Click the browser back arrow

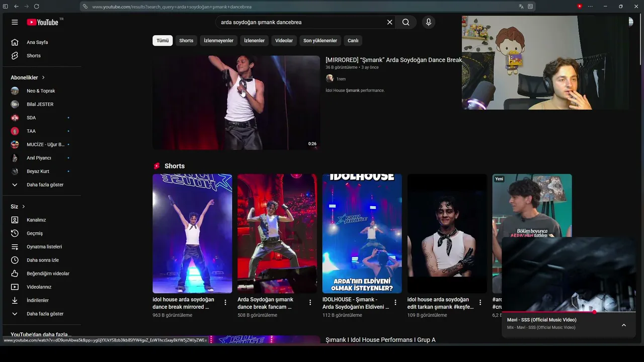[16, 7]
